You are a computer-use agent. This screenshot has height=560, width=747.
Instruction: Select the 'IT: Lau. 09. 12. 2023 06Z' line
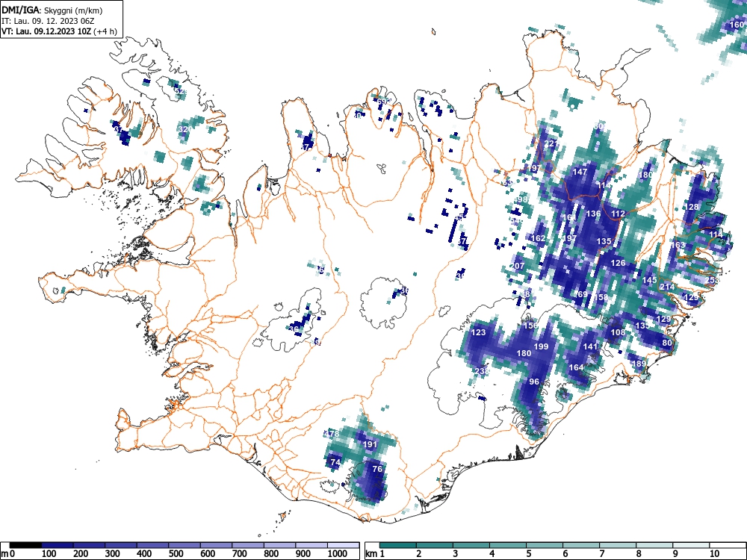(46, 21)
